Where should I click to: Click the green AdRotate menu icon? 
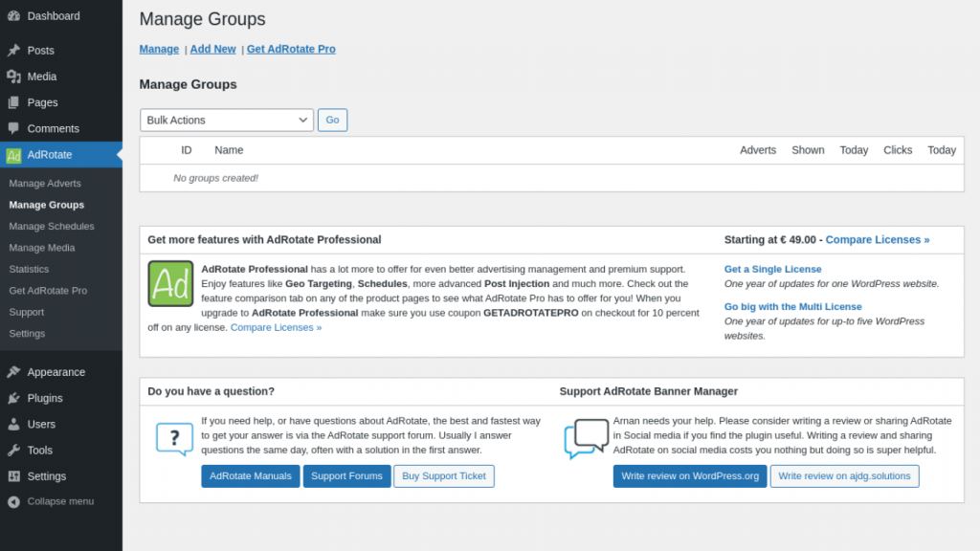pos(13,155)
